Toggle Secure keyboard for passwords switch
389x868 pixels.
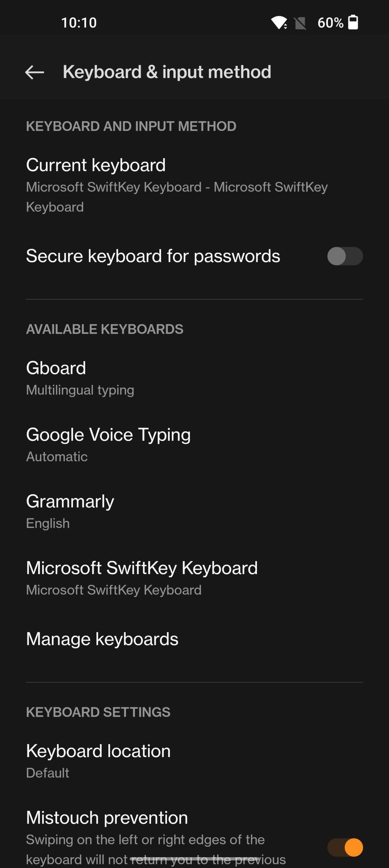click(x=345, y=256)
